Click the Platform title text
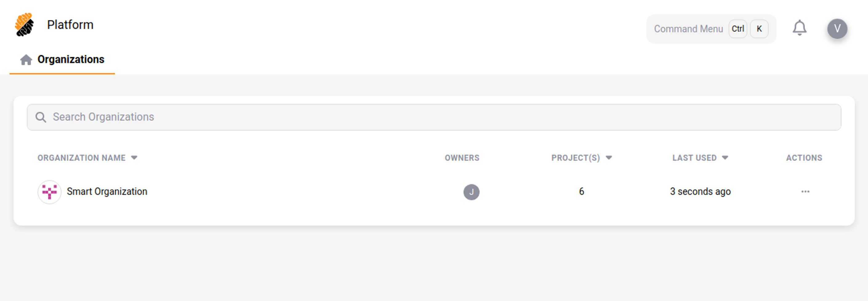This screenshot has width=868, height=301. (x=70, y=25)
